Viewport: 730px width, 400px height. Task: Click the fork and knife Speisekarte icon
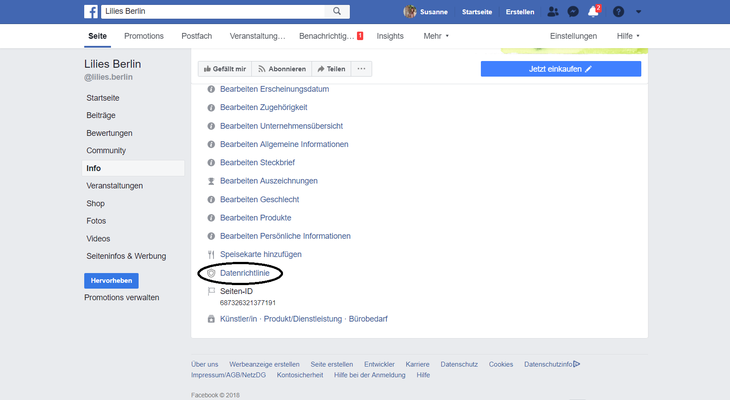click(211, 254)
